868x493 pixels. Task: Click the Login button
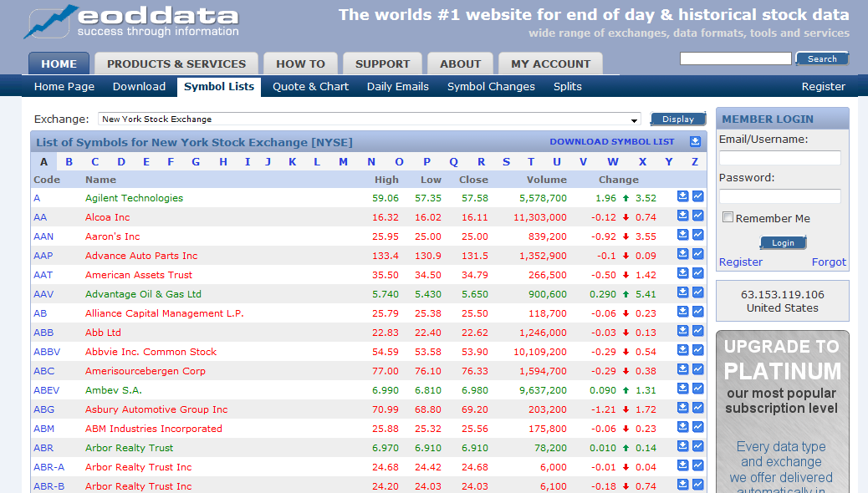[783, 243]
